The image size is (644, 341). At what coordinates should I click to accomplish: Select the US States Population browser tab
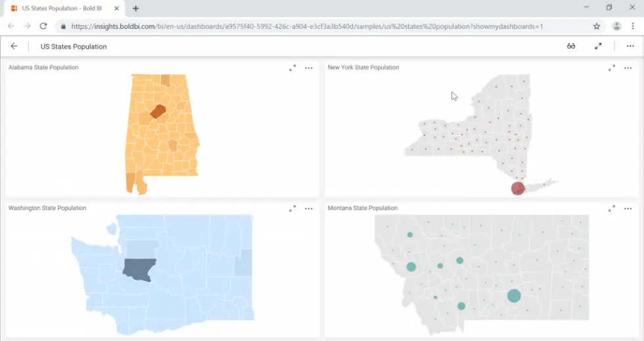[62, 9]
